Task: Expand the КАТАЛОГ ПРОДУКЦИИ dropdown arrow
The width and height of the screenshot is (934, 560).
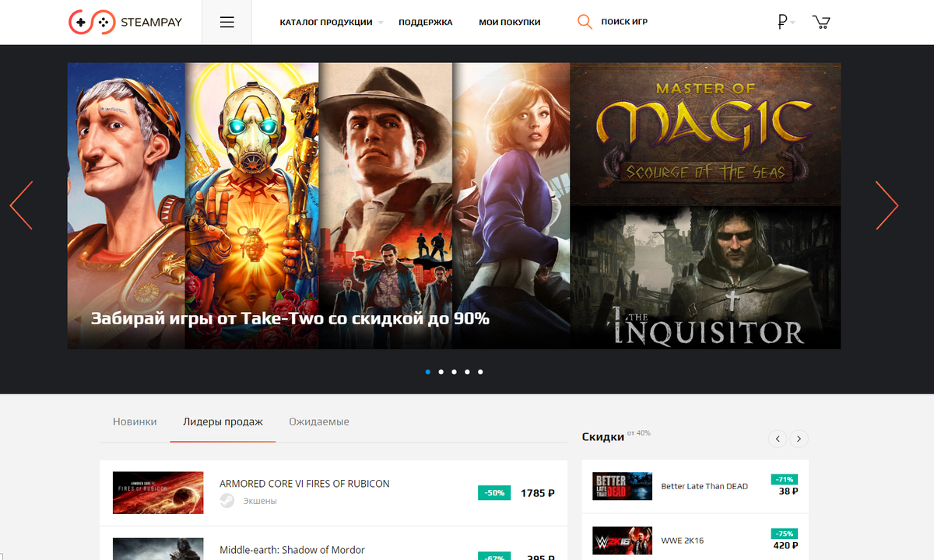Action: point(381,23)
